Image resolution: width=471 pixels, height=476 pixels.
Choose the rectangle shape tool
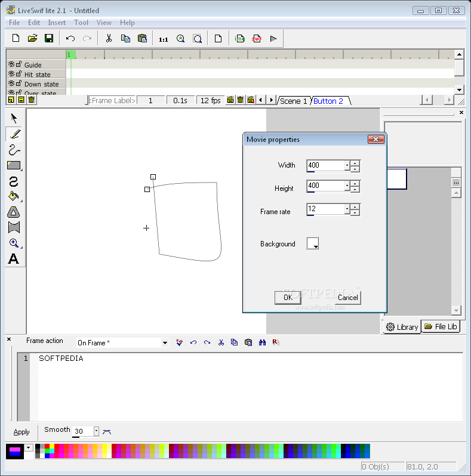[14, 165]
